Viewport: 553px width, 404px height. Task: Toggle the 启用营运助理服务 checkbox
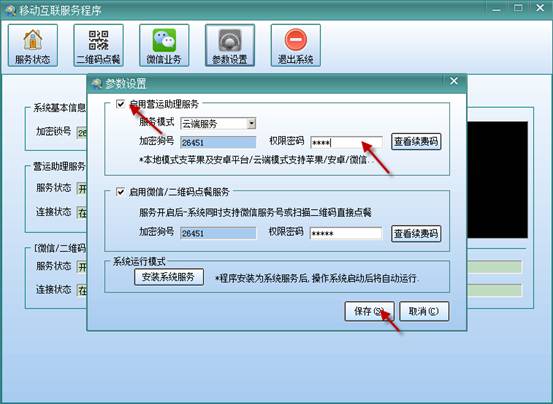coord(120,104)
